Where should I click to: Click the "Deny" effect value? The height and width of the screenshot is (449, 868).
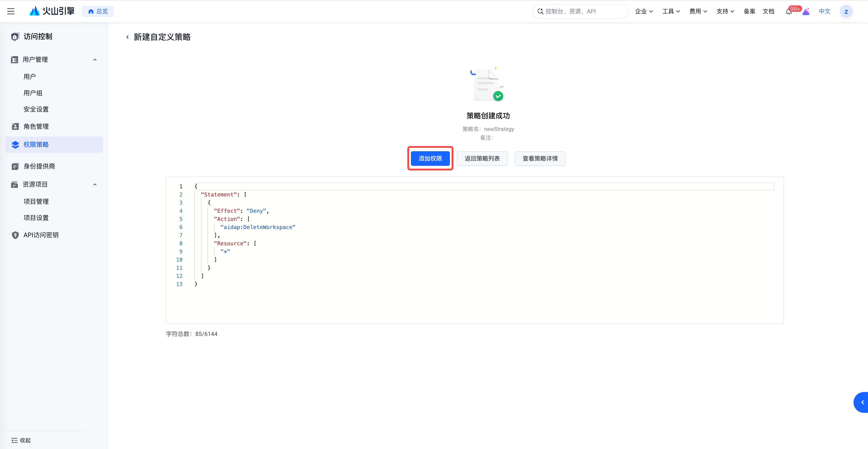(x=256, y=211)
